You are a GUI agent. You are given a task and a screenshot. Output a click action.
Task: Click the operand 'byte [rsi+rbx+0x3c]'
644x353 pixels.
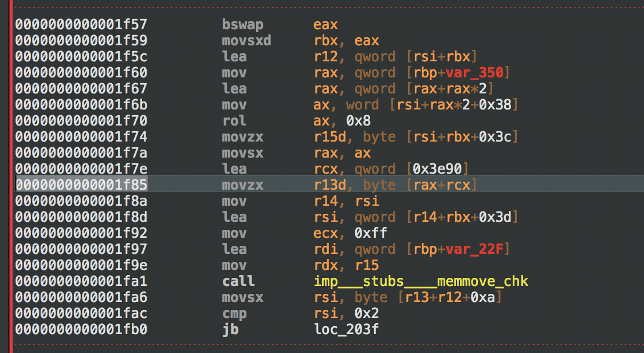click(441, 137)
